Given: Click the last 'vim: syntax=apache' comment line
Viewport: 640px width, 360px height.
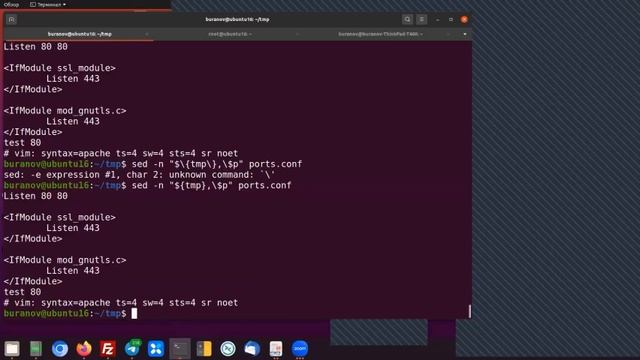Looking at the screenshot, I should pos(121,302).
